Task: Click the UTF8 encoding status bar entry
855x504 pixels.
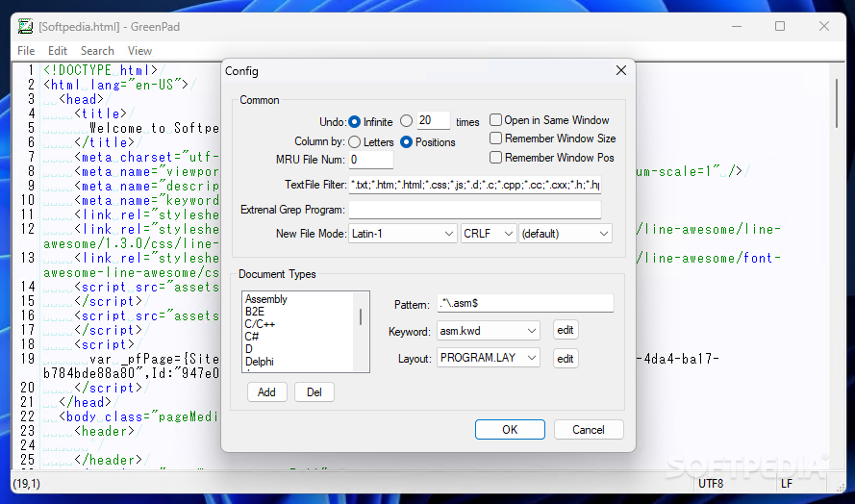Action: (711, 483)
